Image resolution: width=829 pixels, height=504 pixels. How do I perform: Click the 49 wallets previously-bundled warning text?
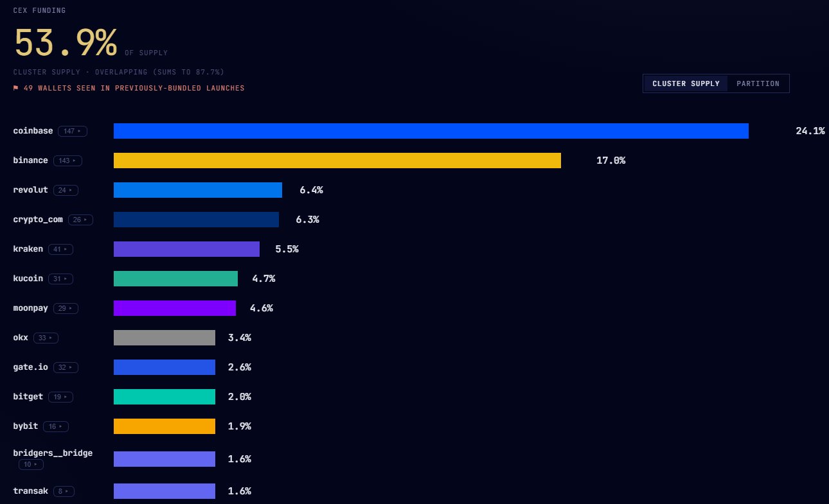(x=133, y=88)
